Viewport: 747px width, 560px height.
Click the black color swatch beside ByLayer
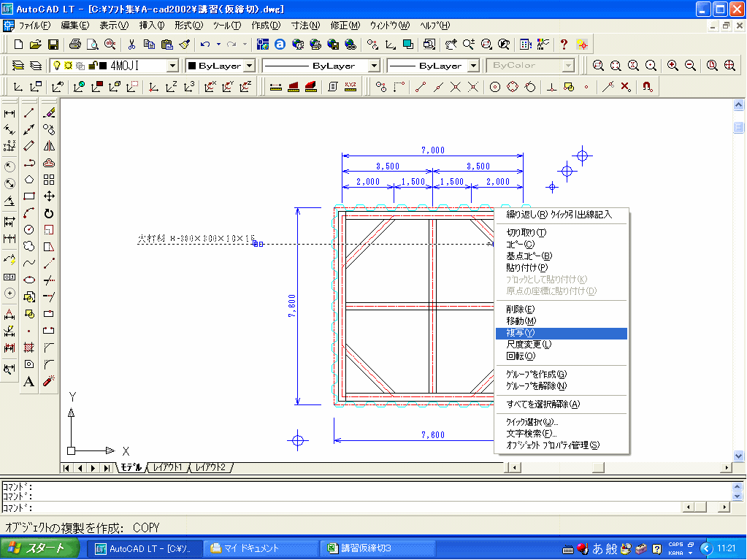(192, 66)
